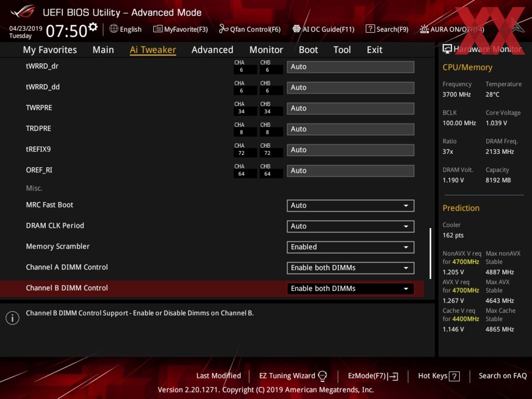The image size is (532, 399).
Task: Click the Cooler 162 pts value
Action: [453, 235]
